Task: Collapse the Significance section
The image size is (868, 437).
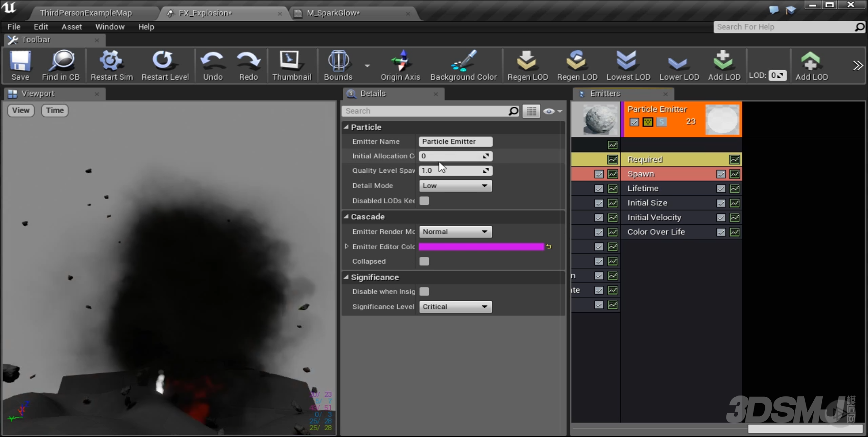Action: coord(346,277)
